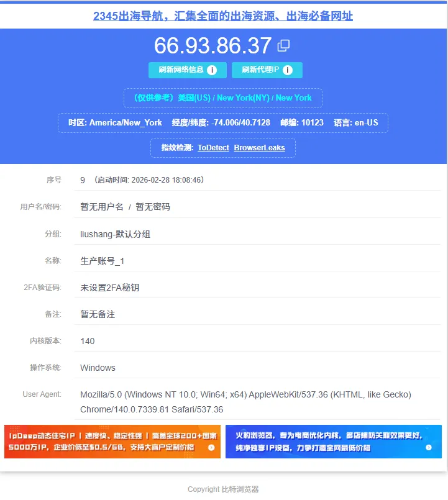Select the IP address 66.93.86.37 text
Viewport: 448px width, 500px height.
213,45
